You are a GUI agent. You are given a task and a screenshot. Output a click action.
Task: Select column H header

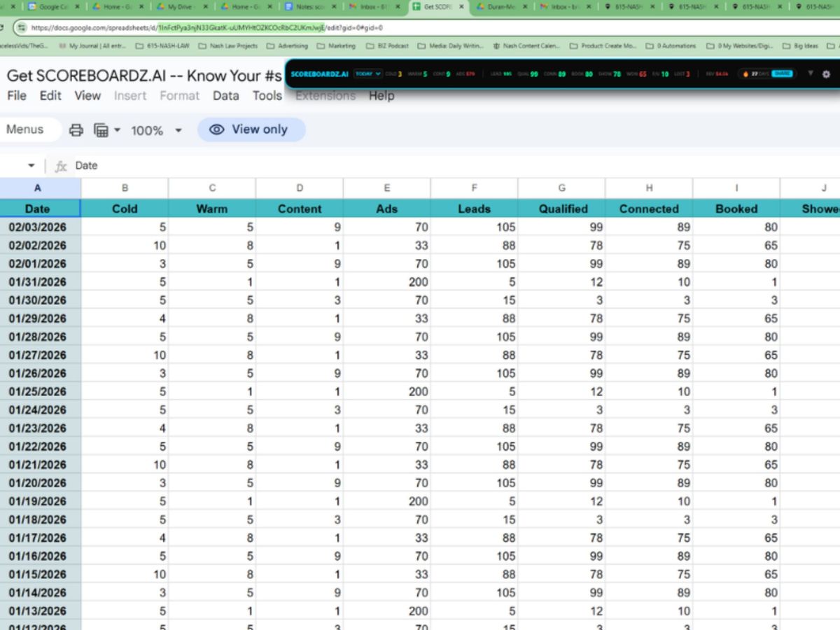649,188
